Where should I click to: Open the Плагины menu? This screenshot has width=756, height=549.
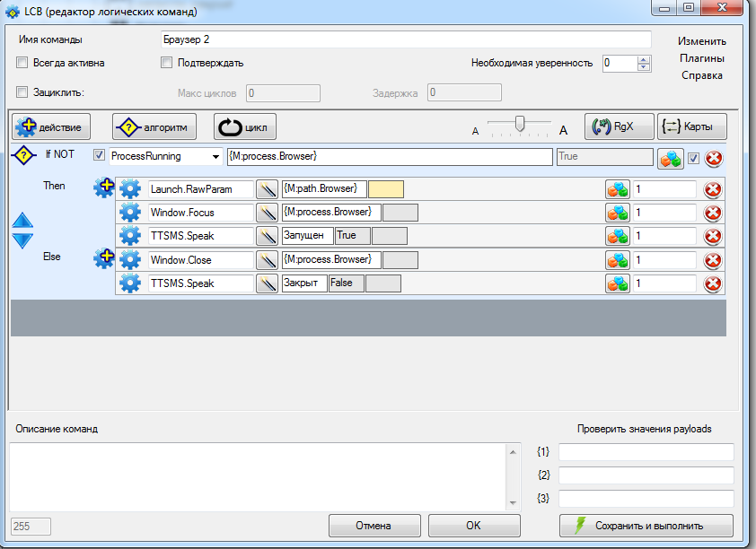point(701,58)
